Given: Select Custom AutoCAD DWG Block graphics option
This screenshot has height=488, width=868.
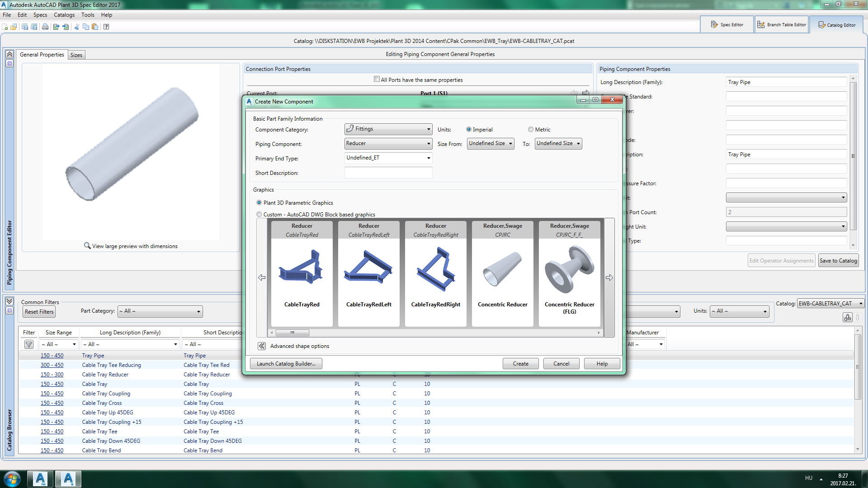Looking at the screenshot, I should pyautogui.click(x=259, y=215).
